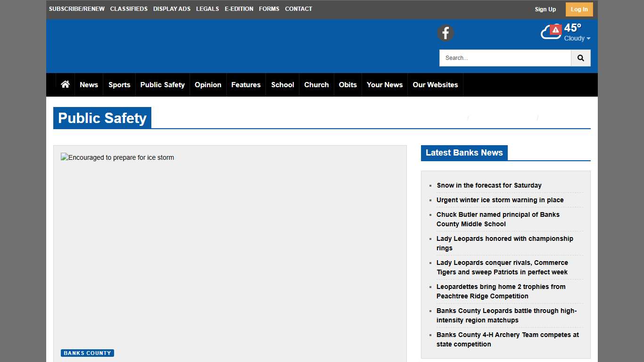Click the home icon in navigation bar
644x362 pixels.
[65, 84]
